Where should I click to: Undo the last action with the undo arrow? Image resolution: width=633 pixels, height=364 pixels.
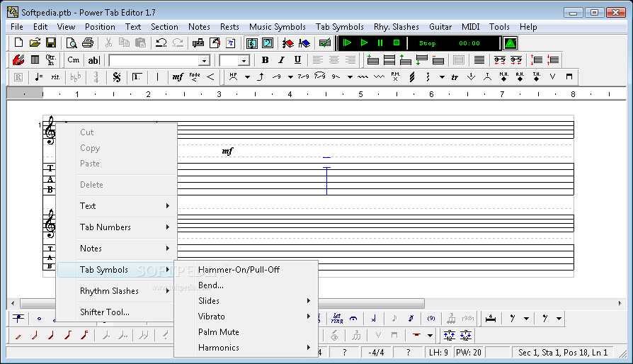pos(161,42)
